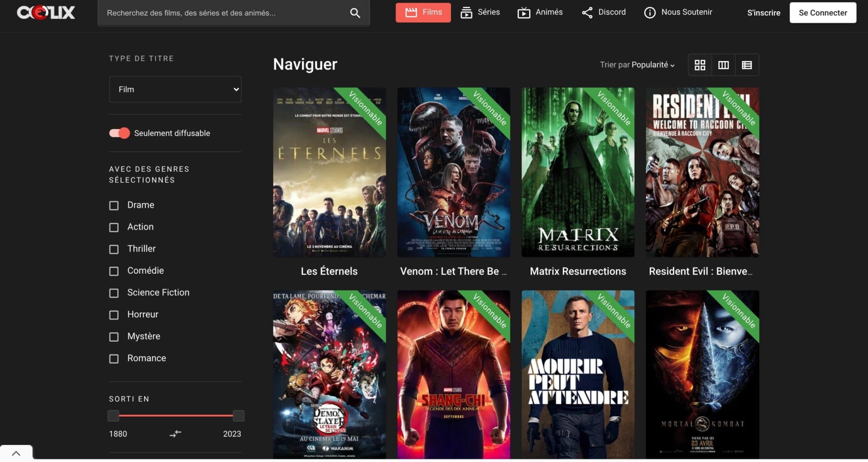Switch to list view layout icon
The height and width of the screenshot is (462, 868).
coord(747,65)
